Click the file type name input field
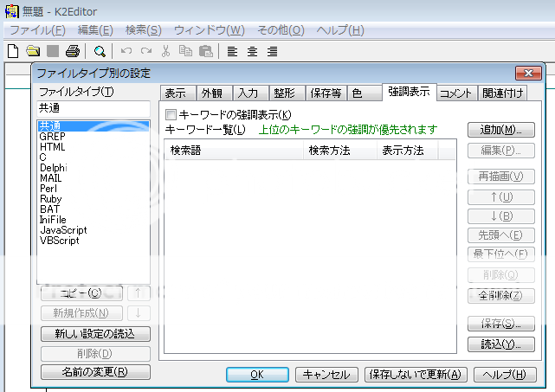This screenshot has height=392, width=555. pyautogui.click(x=94, y=109)
